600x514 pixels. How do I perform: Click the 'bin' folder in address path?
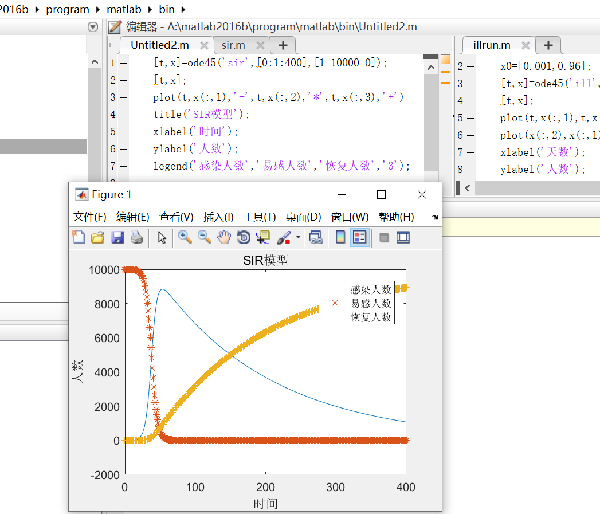click(167, 9)
